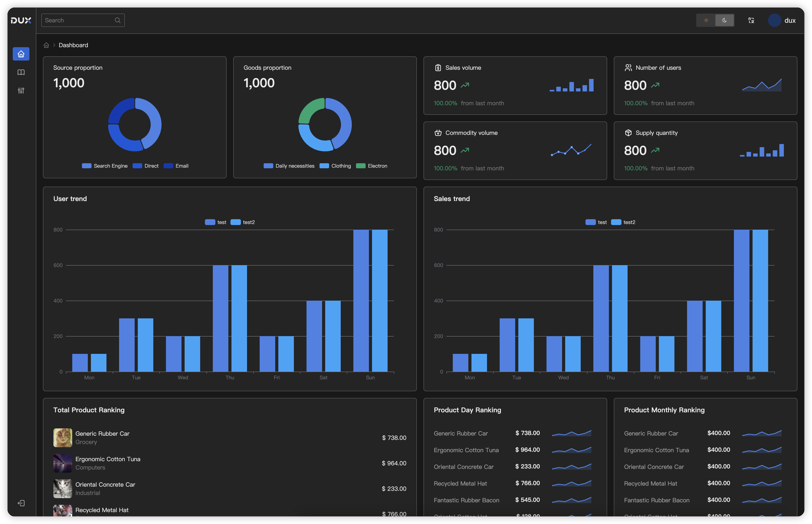Click the home icon in the breadcrumb

point(46,45)
